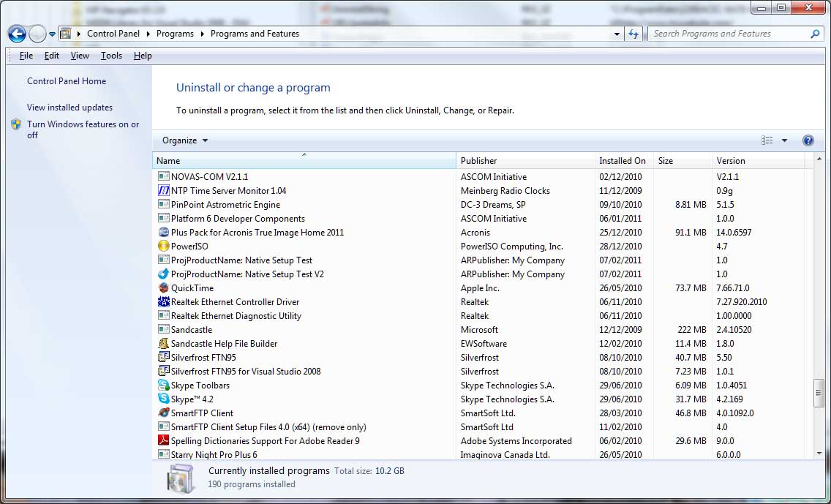
Task: Open the Help icon button
Action: click(x=808, y=140)
